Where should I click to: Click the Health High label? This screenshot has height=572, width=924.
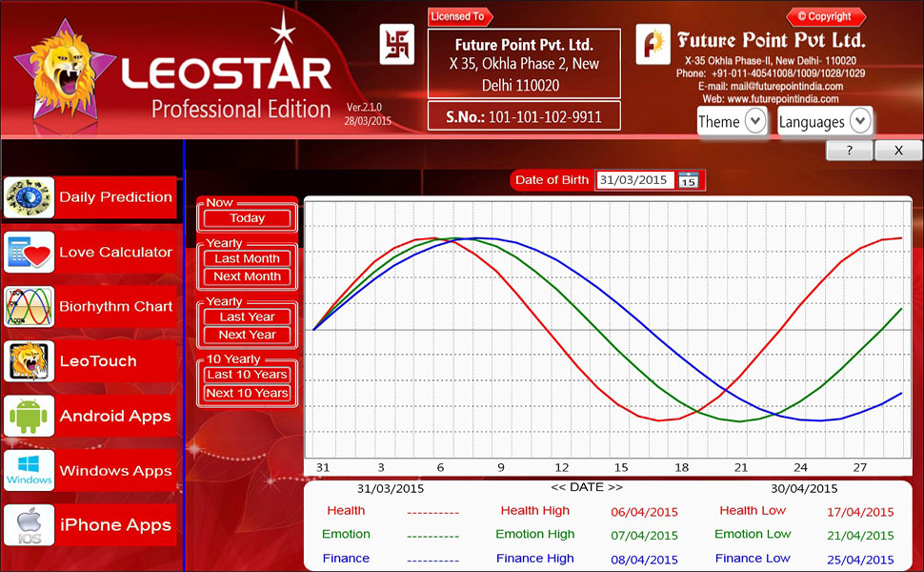[535, 511]
